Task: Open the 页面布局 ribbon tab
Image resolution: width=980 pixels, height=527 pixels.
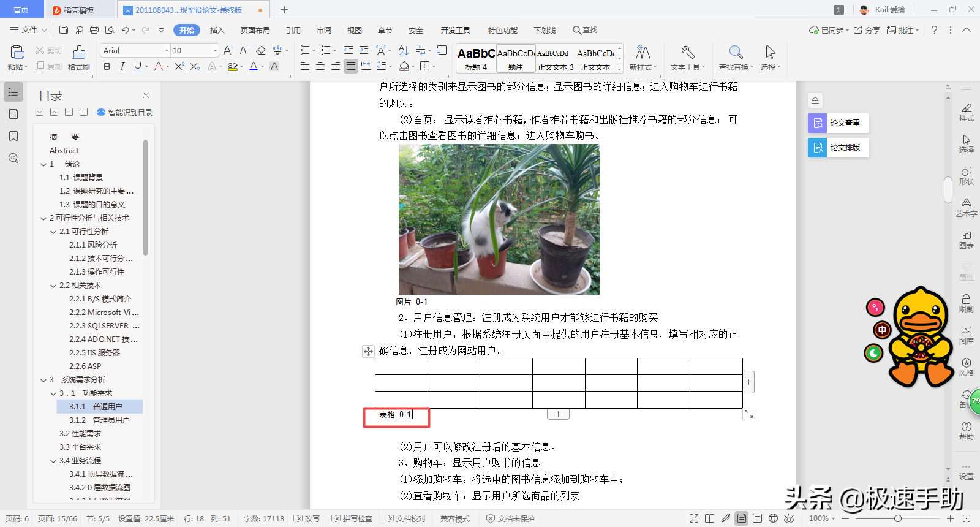Action: click(255, 30)
